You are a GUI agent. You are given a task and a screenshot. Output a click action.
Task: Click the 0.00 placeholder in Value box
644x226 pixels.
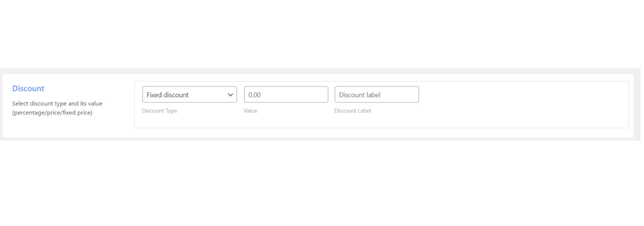point(255,95)
